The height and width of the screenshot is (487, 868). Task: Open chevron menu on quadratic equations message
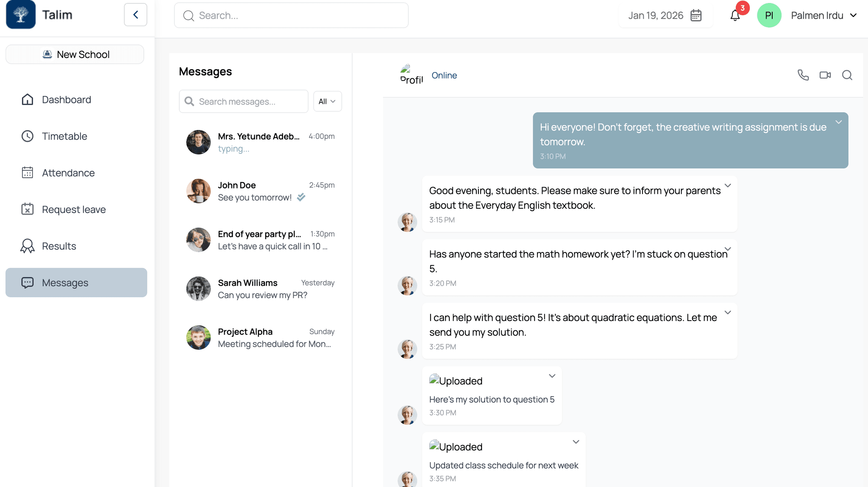point(728,313)
